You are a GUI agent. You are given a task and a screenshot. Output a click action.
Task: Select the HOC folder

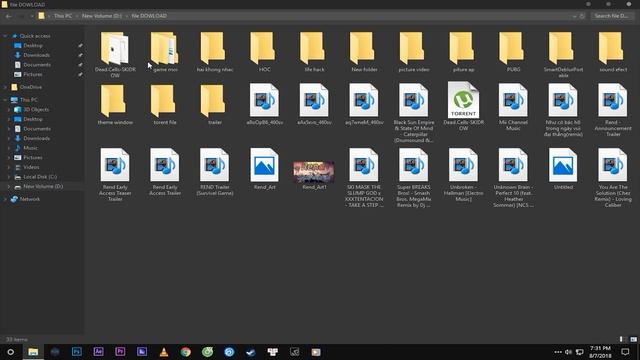click(x=264, y=52)
